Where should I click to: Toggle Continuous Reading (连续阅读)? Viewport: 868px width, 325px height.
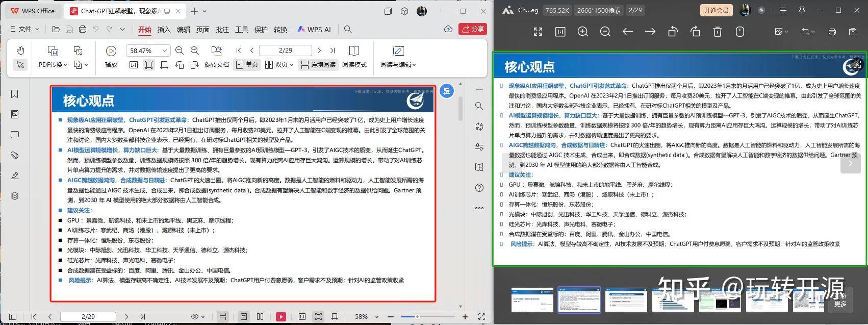[318, 65]
